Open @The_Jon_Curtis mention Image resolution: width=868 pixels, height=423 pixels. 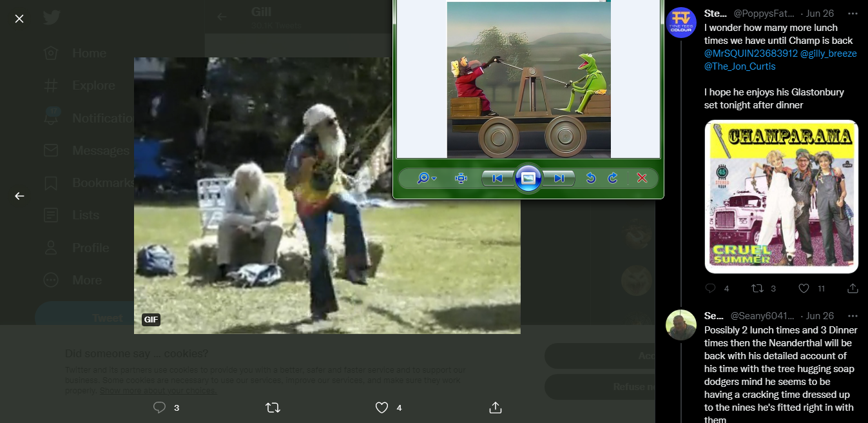point(740,66)
